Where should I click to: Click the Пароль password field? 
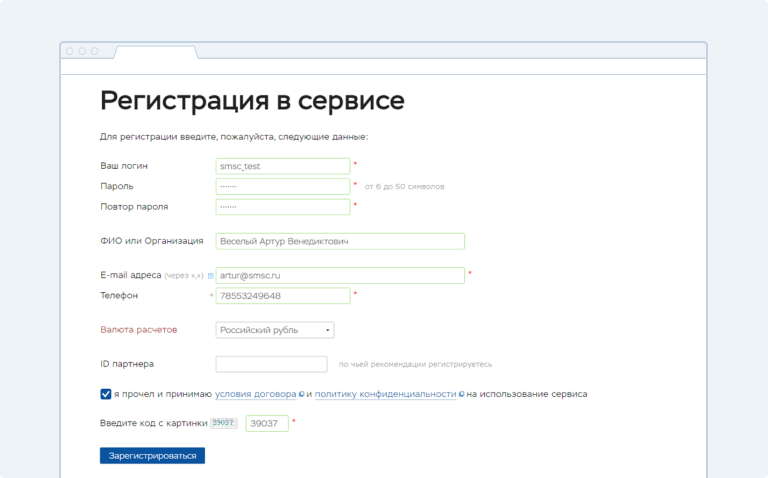click(x=283, y=187)
